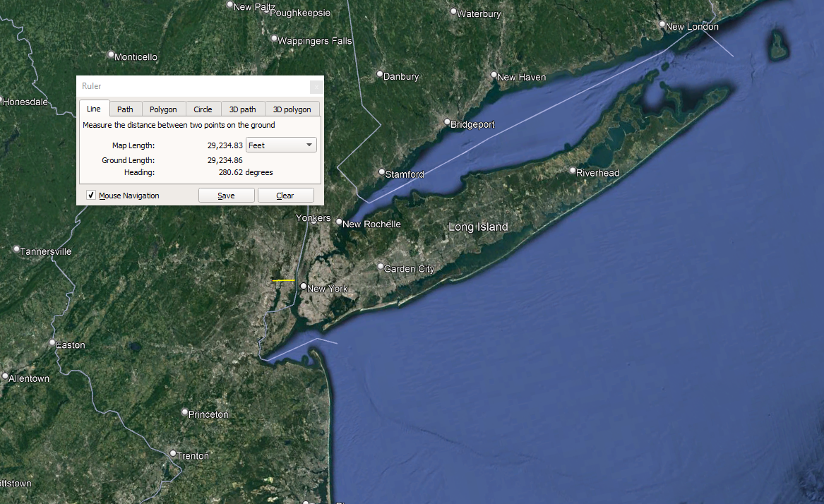Select the Stamford placemark marker

pos(382,172)
